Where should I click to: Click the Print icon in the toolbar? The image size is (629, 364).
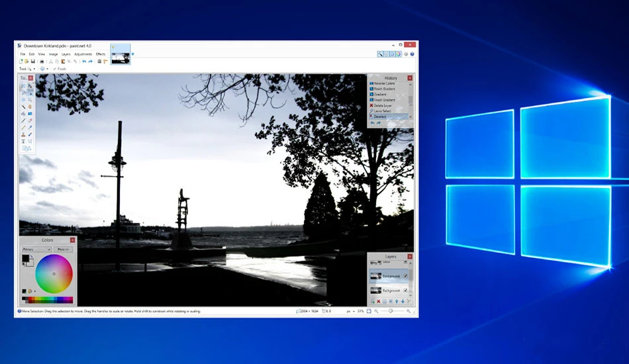(x=41, y=62)
